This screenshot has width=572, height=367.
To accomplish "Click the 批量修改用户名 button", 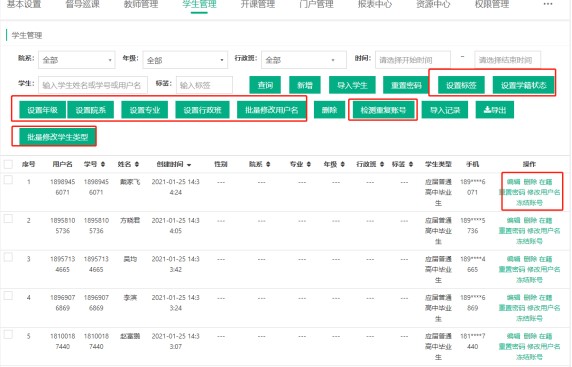I will (271, 110).
